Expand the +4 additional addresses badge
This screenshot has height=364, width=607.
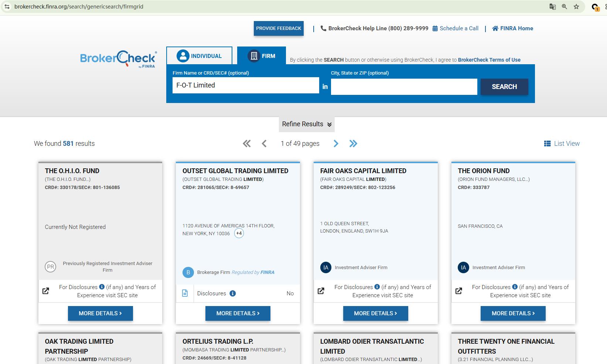239,233
